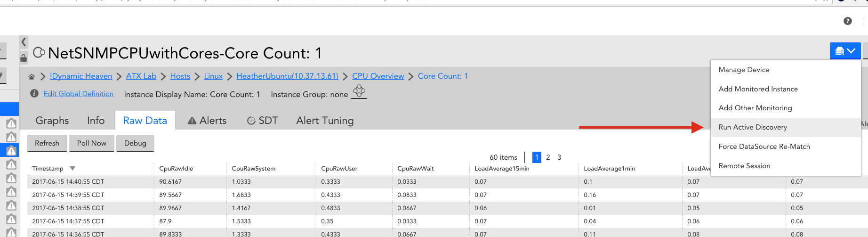Go to page 1 of results
This screenshot has height=237, width=868.
pos(537,157)
